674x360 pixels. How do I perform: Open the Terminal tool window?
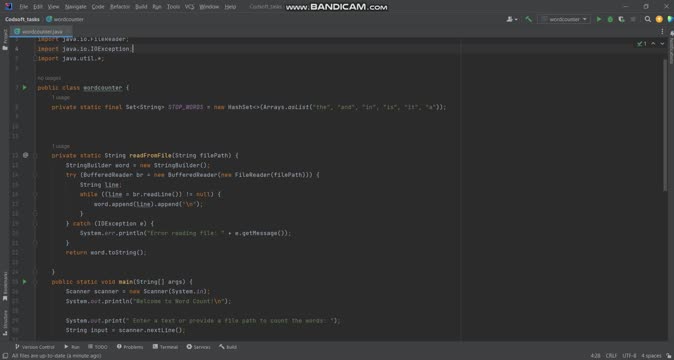[x=165, y=347]
